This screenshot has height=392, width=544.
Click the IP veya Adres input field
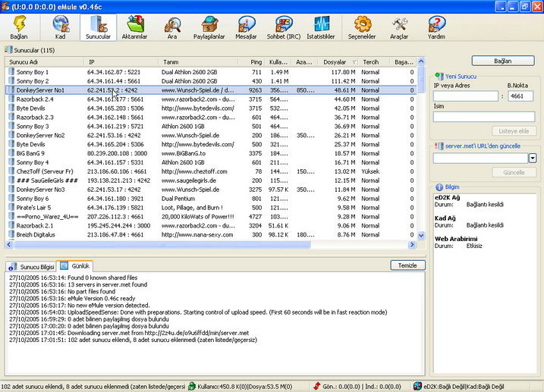(466, 96)
